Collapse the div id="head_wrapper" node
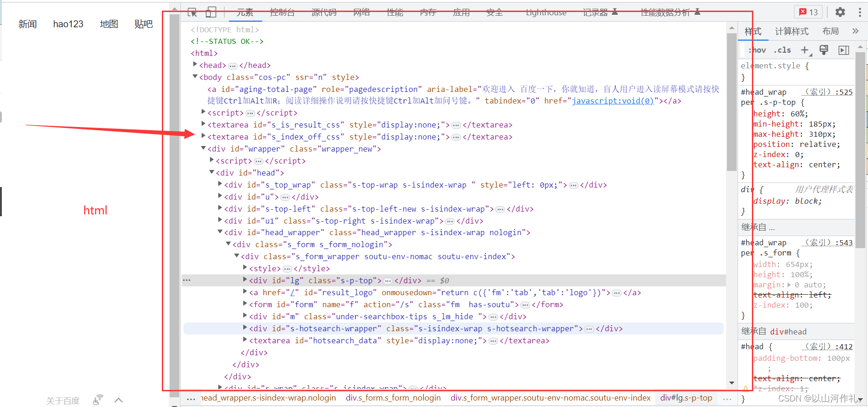The width and height of the screenshot is (868, 407). point(220,232)
